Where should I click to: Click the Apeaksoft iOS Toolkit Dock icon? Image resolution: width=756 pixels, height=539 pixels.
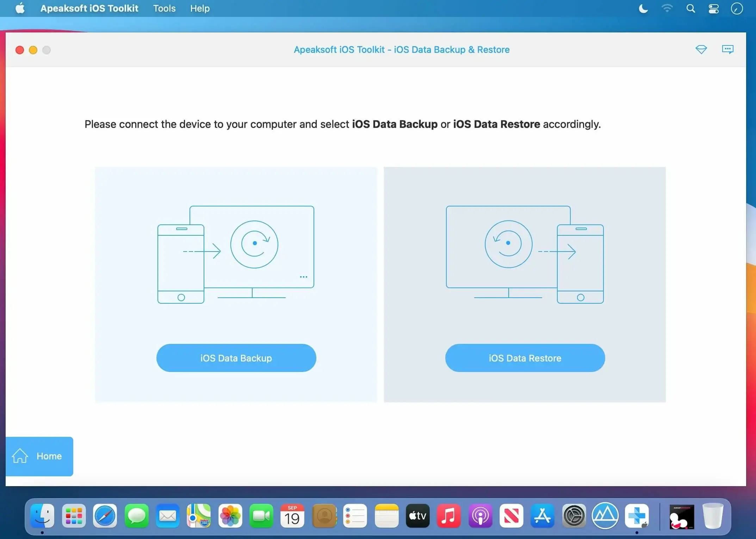[x=637, y=516]
